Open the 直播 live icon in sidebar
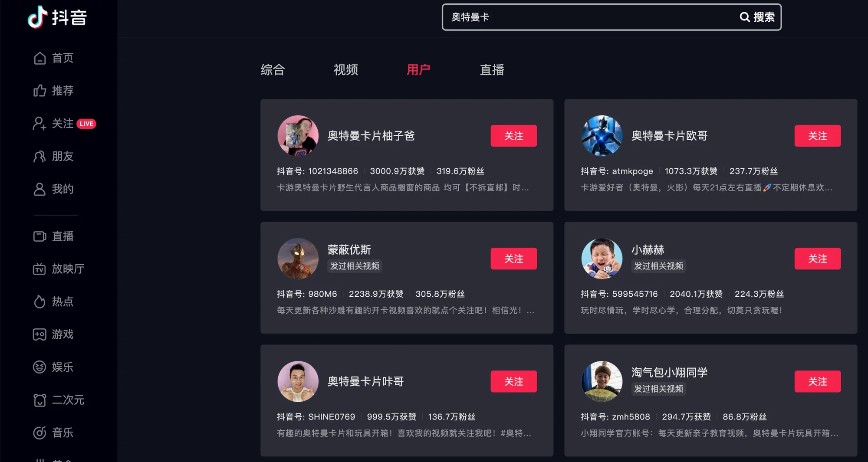Image resolution: width=868 pixels, height=462 pixels. (40, 236)
